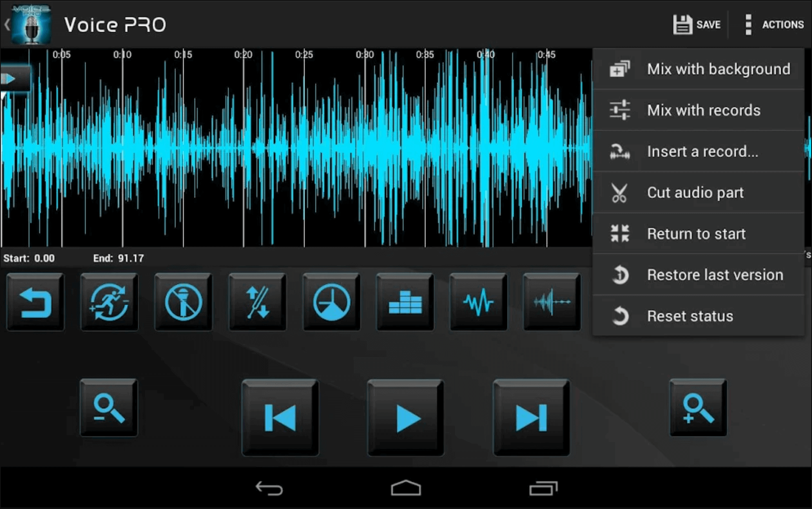Toggle the mute microphone icon

click(x=181, y=301)
